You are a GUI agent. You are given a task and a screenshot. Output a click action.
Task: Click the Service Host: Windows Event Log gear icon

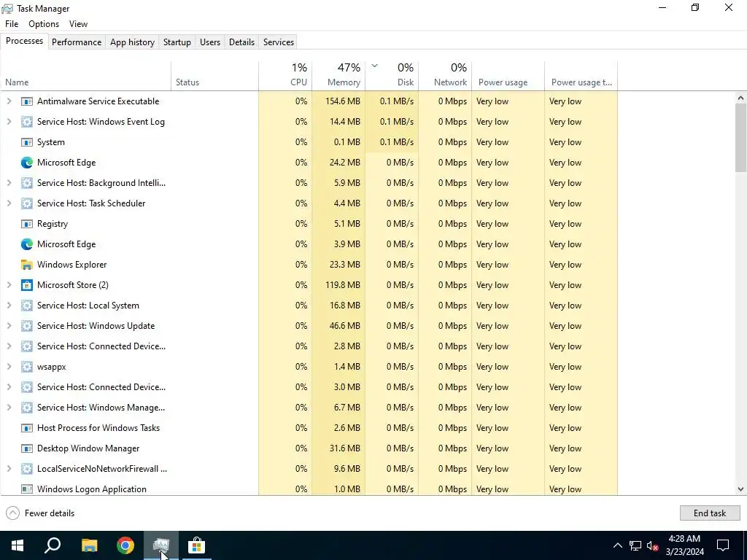coord(27,122)
